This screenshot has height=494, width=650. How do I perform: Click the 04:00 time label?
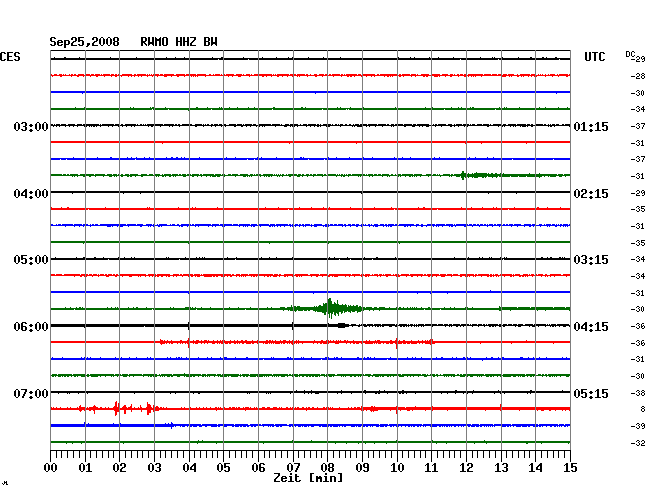31,194
